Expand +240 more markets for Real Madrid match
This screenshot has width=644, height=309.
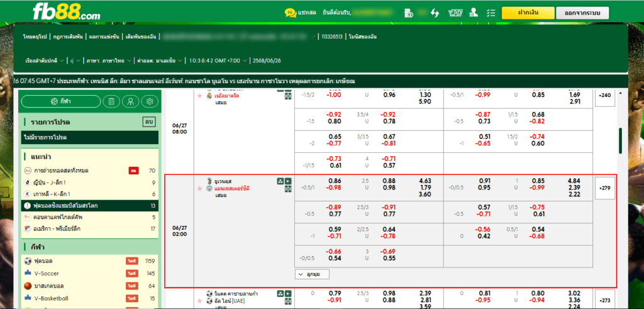click(604, 95)
